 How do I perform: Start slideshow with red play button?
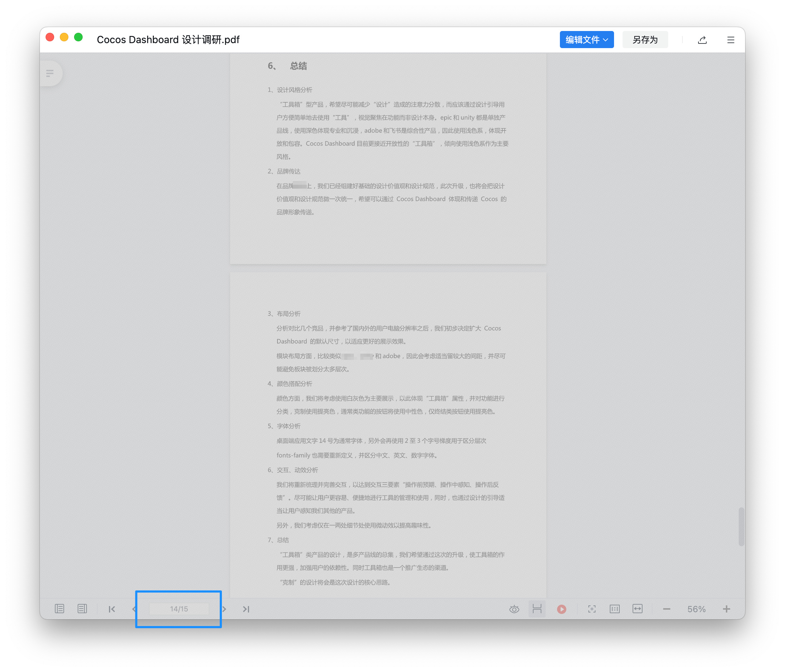click(x=561, y=609)
